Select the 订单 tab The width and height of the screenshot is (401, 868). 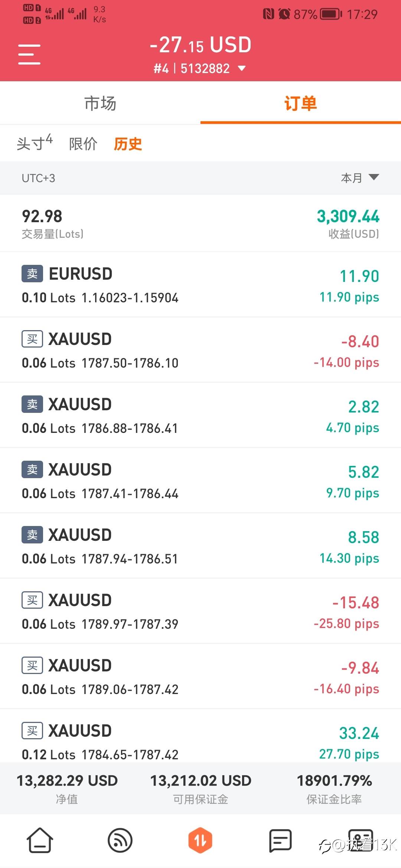(x=300, y=103)
